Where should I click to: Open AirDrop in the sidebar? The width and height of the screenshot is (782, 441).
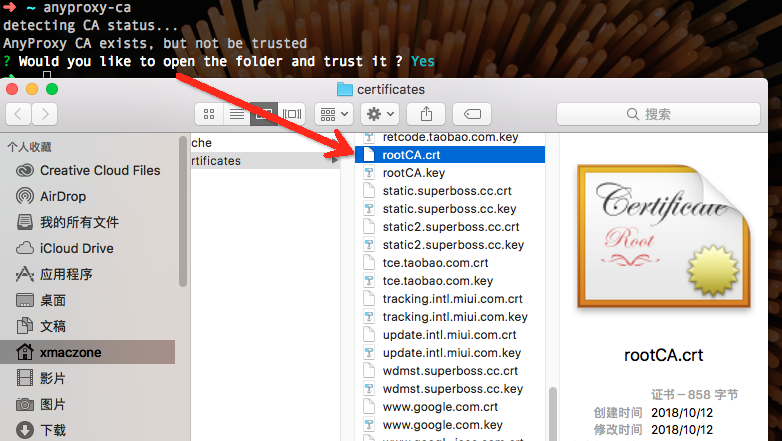pyautogui.click(x=88, y=197)
